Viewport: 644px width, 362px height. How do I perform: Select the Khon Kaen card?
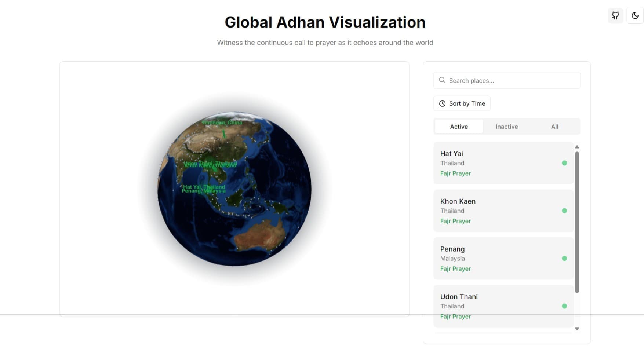click(x=503, y=211)
